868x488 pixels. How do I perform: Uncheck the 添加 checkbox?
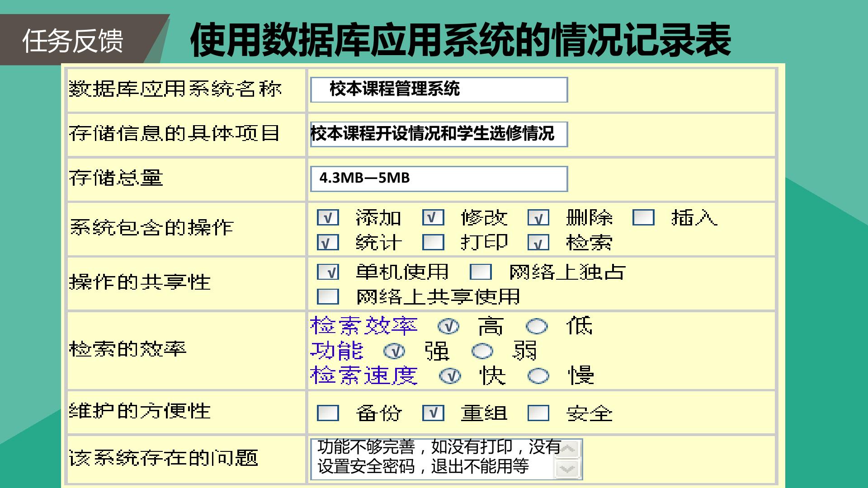[328, 217]
